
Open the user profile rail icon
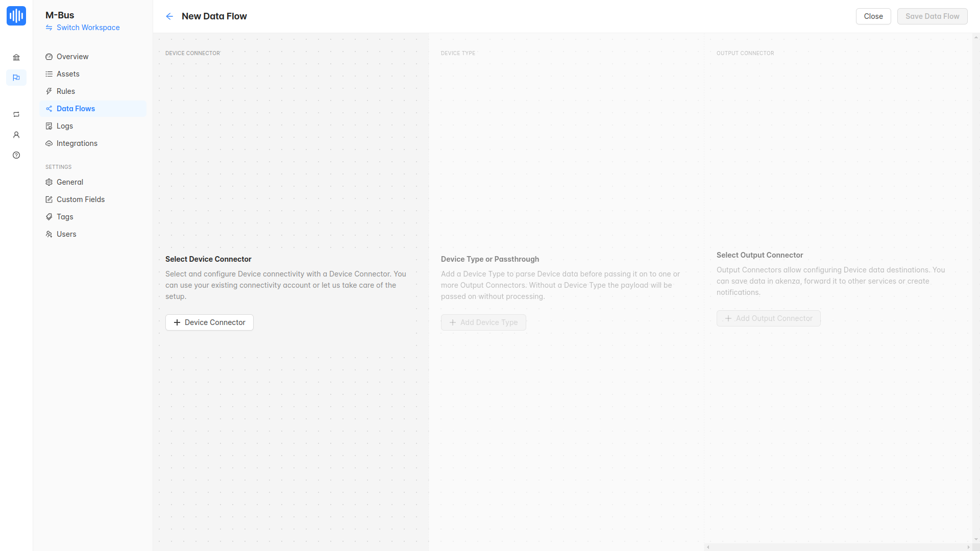(16, 135)
